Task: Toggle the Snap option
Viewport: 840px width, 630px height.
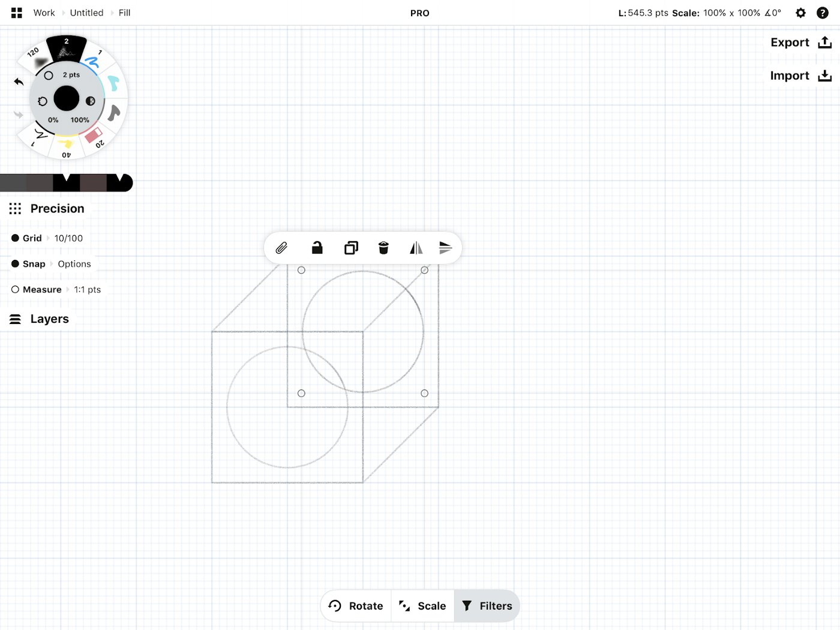Action: point(28,264)
